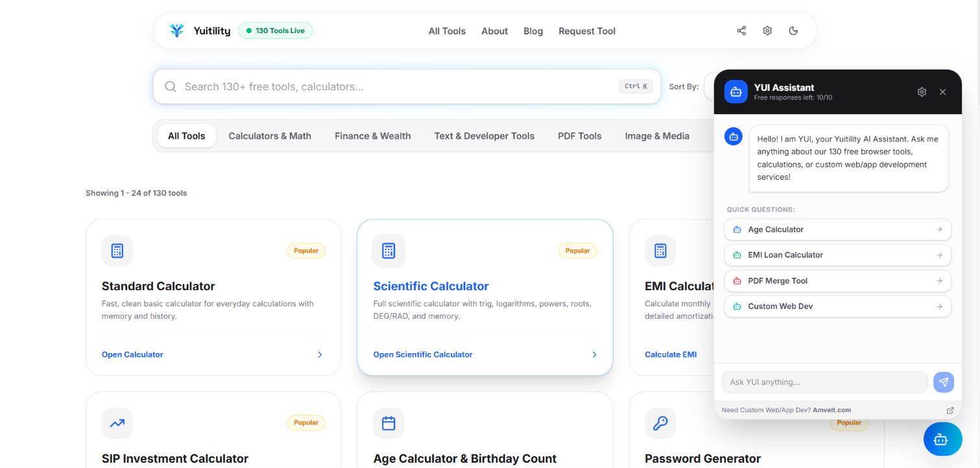Image resolution: width=980 pixels, height=468 pixels.
Task: Click the Calculate EMI link
Action: (671, 354)
